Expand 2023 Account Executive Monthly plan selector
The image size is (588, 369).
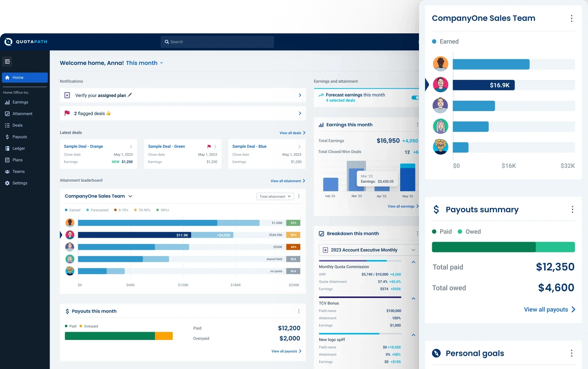click(369, 250)
